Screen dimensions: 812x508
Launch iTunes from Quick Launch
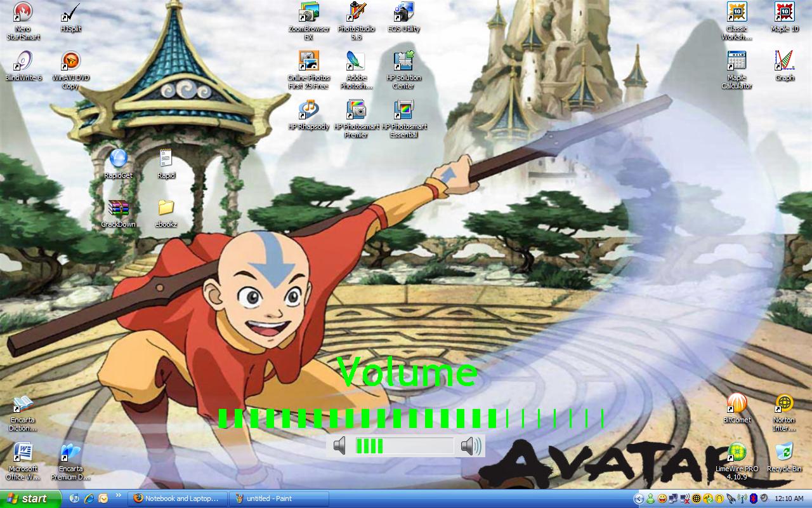click(x=74, y=498)
